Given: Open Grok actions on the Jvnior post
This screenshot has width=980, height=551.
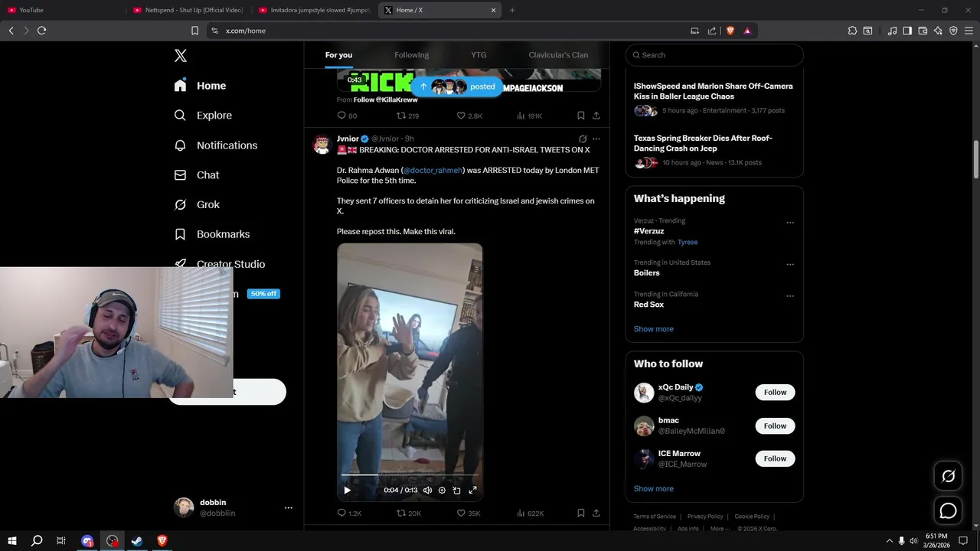Looking at the screenshot, I should (x=583, y=139).
